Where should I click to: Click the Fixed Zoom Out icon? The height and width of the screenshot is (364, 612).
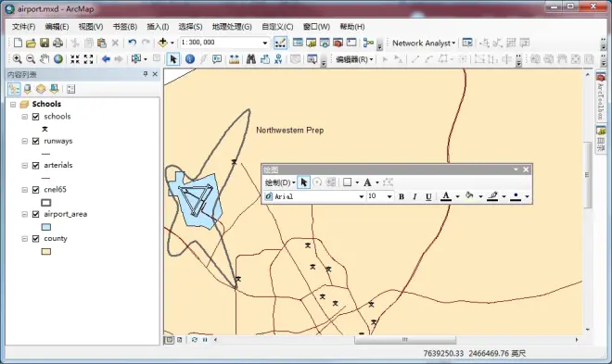coord(89,59)
